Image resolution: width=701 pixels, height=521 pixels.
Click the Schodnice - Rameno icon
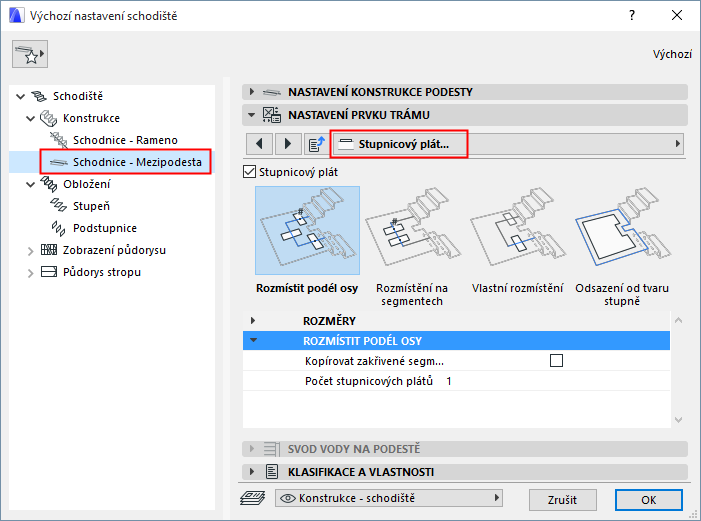pos(59,140)
